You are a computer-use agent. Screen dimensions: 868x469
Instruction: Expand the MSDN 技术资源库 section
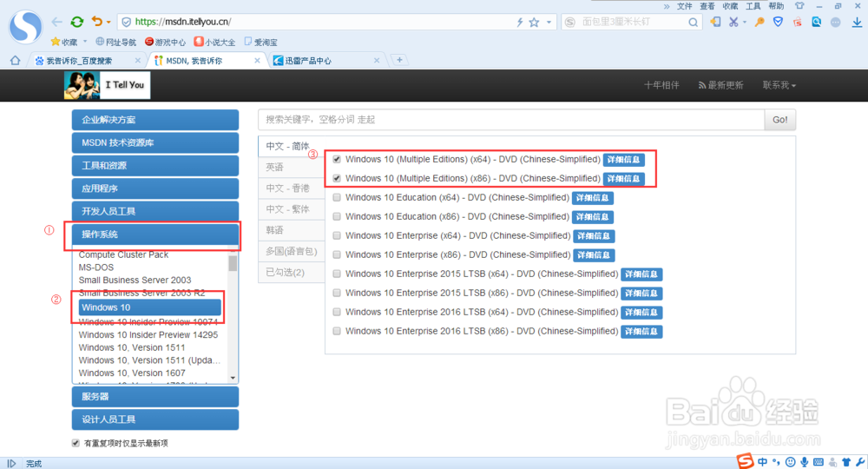click(x=155, y=142)
